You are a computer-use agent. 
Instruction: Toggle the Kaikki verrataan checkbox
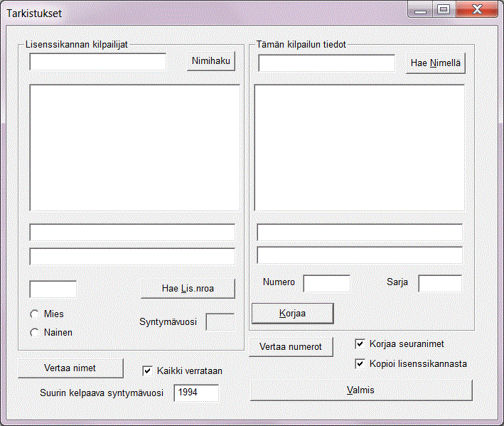[148, 371]
